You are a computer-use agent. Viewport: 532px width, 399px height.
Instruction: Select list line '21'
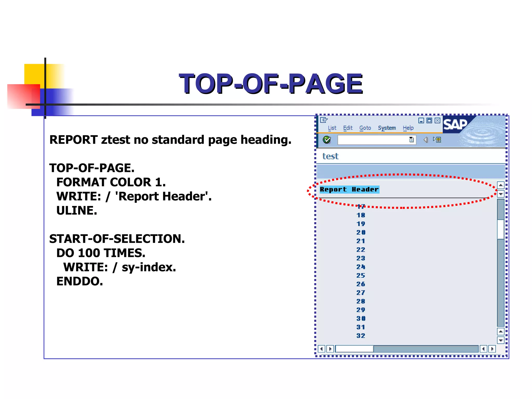point(361,241)
